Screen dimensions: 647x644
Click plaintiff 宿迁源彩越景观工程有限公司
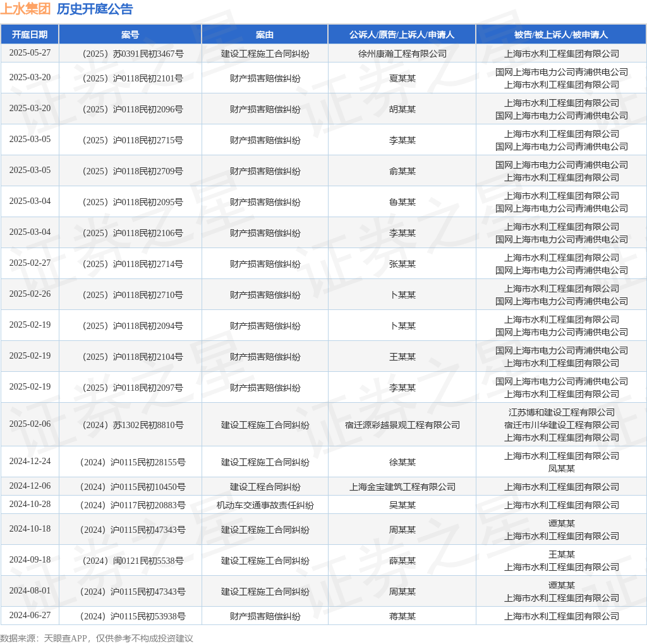(402, 425)
